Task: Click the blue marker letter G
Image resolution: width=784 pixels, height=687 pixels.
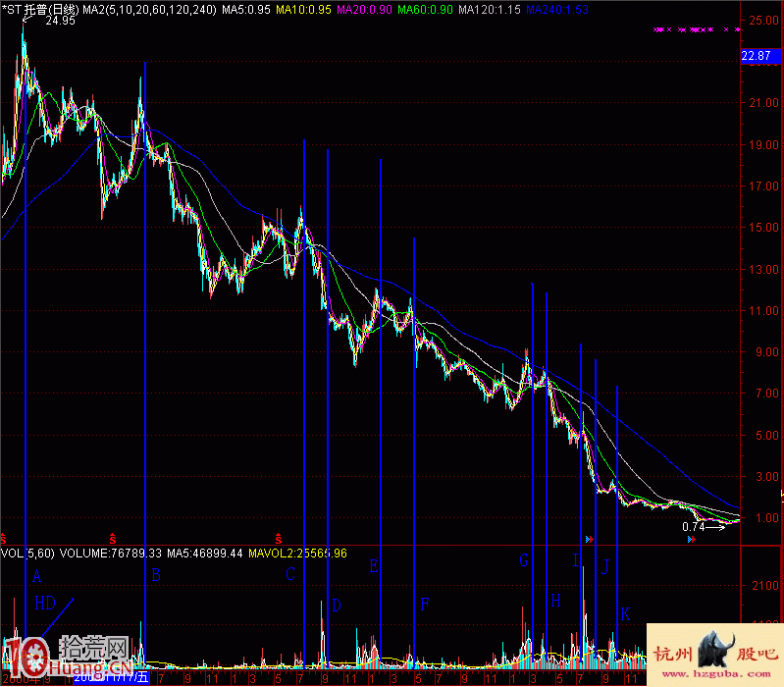Action: (524, 560)
